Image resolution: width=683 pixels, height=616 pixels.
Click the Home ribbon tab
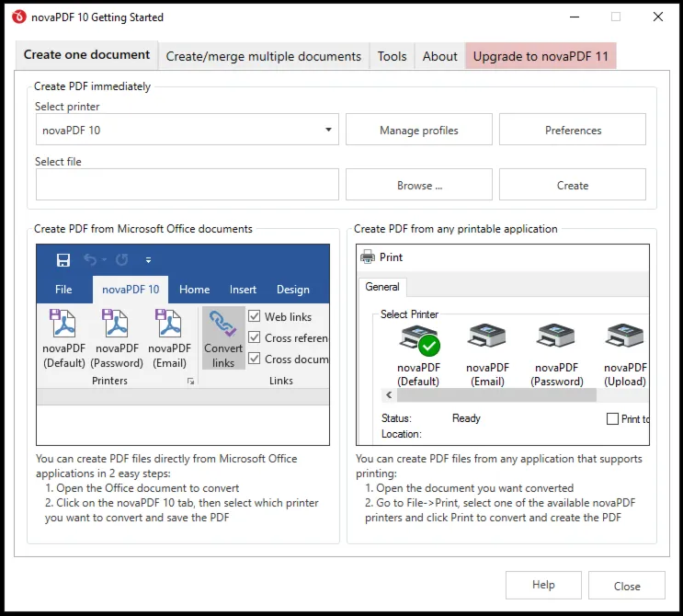tap(194, 290)
